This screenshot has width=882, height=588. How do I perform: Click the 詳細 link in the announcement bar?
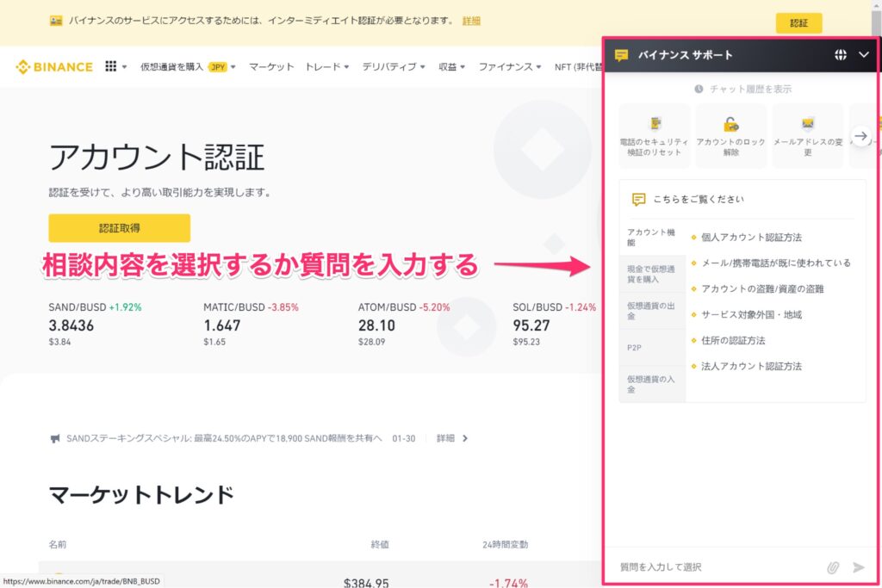point(445,438)
